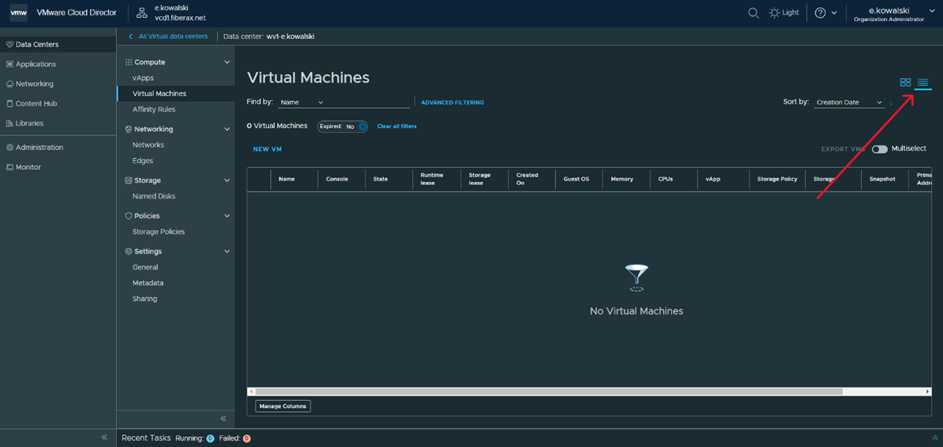Open Networking in the main sidebar
Screen dimensions: 943x447
(x=34, y=84)
